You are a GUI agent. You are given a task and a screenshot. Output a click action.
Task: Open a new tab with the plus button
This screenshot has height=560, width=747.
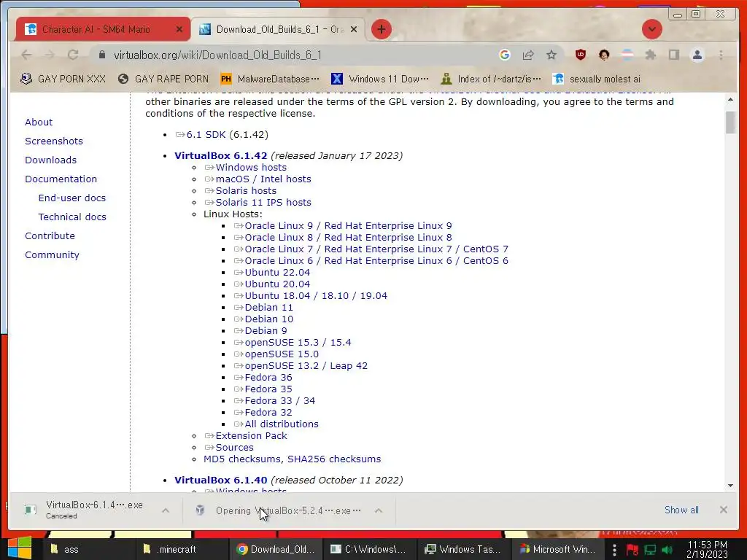(381, 29)
